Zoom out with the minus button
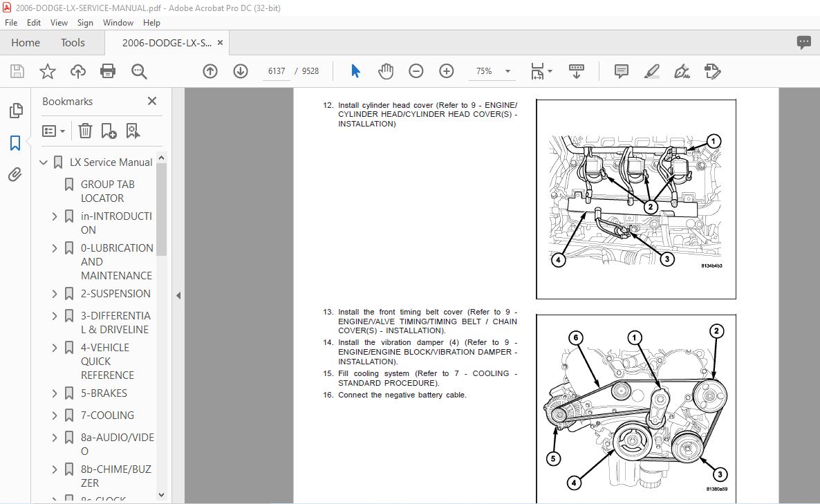This screenshot has width=820, height=504. click(416, 71)
